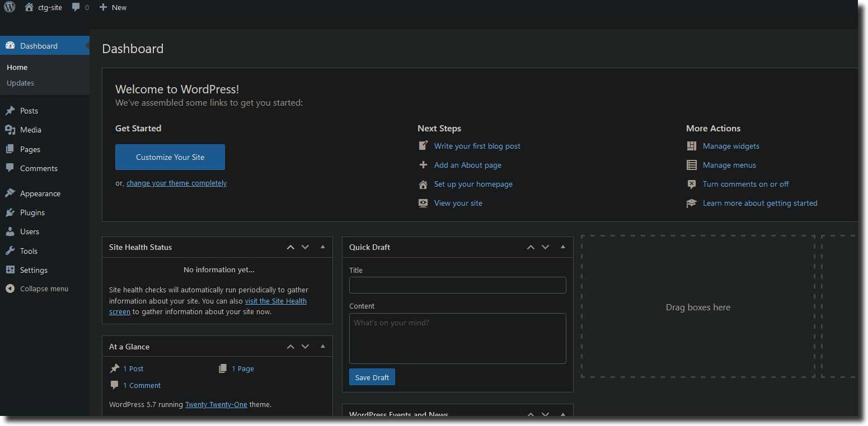Click the What's on your mind content box
868x426 pixels.
coord(458,338)
